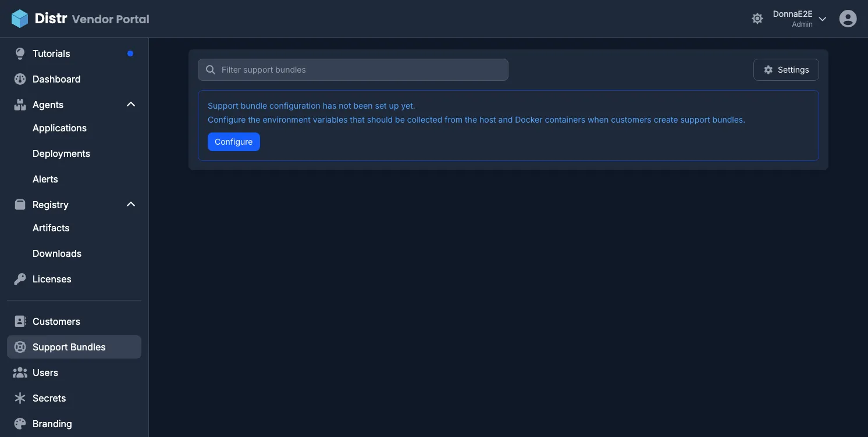Open Settings from the bundle toolbar
This screenshot has width=868, height=437.
(x=786, y=70)
